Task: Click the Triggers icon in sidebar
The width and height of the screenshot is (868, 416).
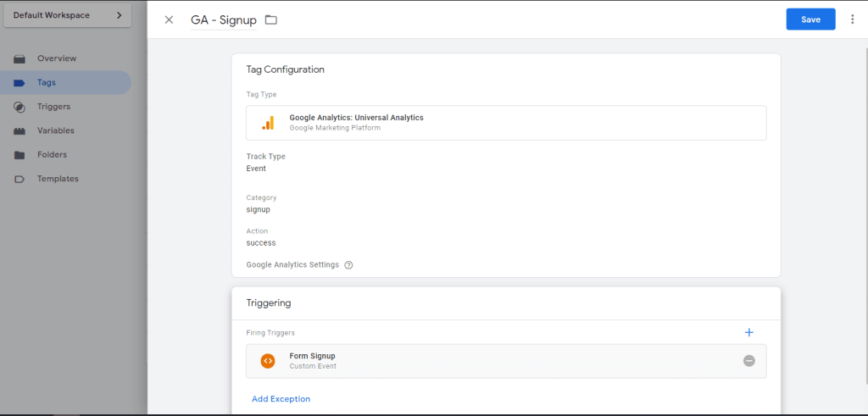Action: point(19,107)
